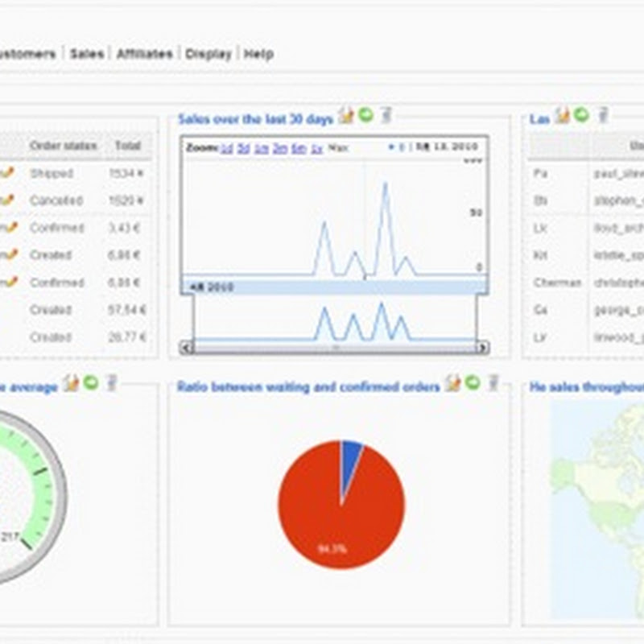Refresh the 'Sales over the last 30 days' widget
This screenshot has height=644, width=644.
point(365,114)
